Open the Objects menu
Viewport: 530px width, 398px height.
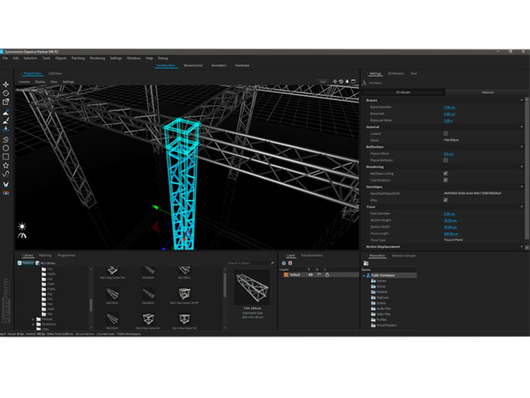point(61,58)
